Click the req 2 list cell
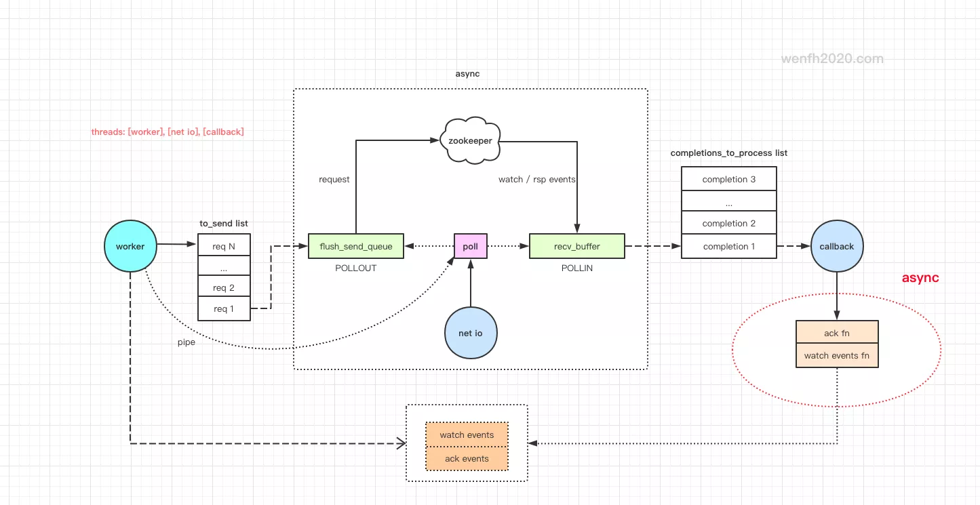Screen dimensions: 980x505 tap(224, 287)
